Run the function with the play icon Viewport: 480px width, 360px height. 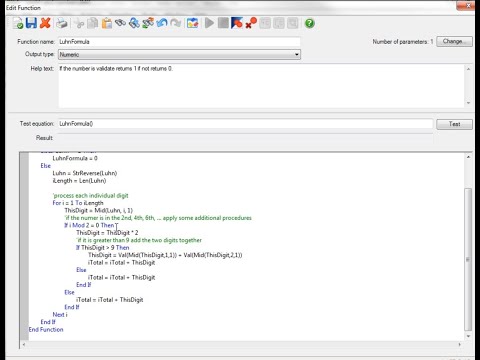click(209, 23)
